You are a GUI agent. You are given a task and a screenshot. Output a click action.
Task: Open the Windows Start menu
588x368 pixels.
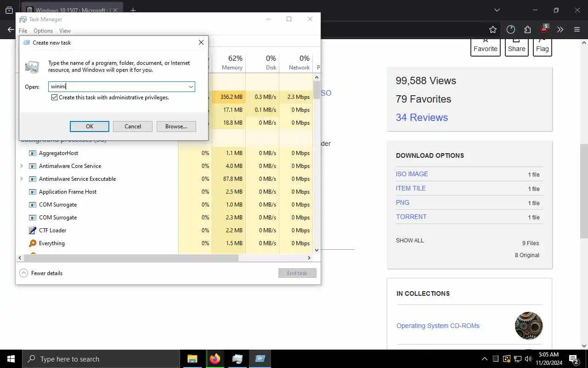point(11,359)
